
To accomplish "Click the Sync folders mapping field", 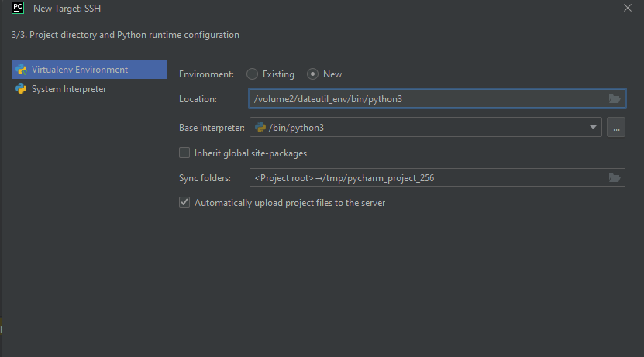I will pyautogui.click(x=426, y=178).
